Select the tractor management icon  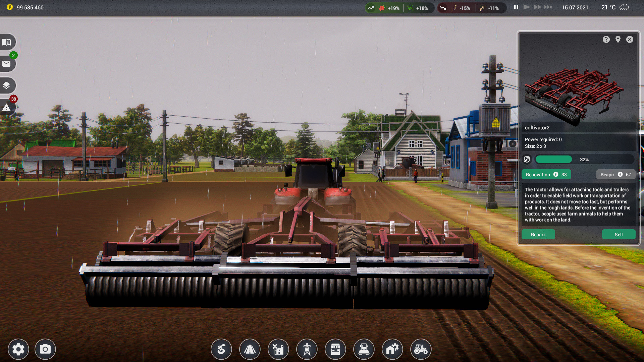421,349
